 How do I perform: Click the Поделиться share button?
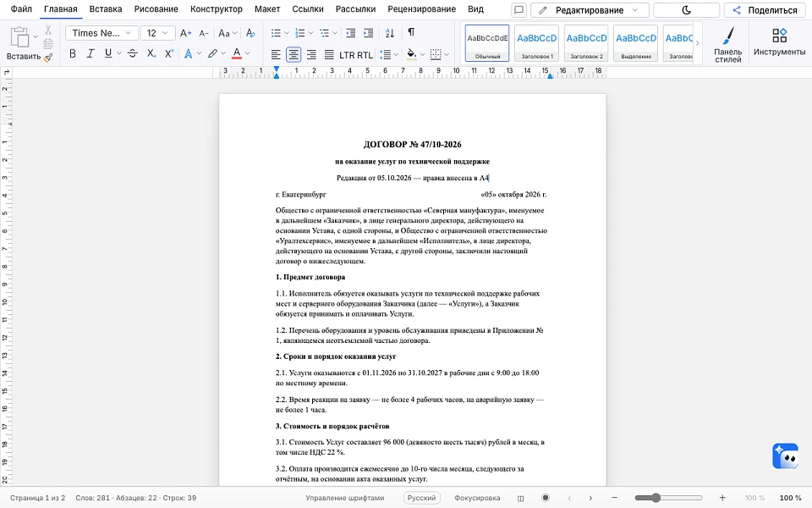click(x=765, y=10)
